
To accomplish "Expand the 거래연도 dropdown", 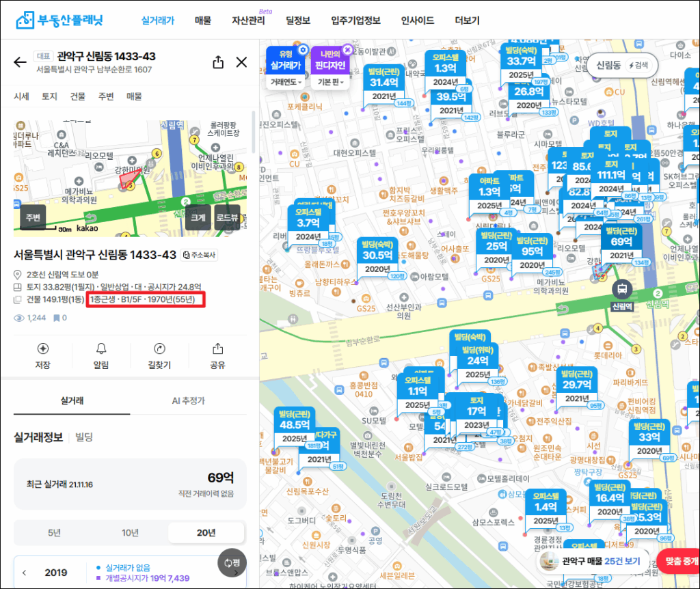I will [x=286, y=82].
